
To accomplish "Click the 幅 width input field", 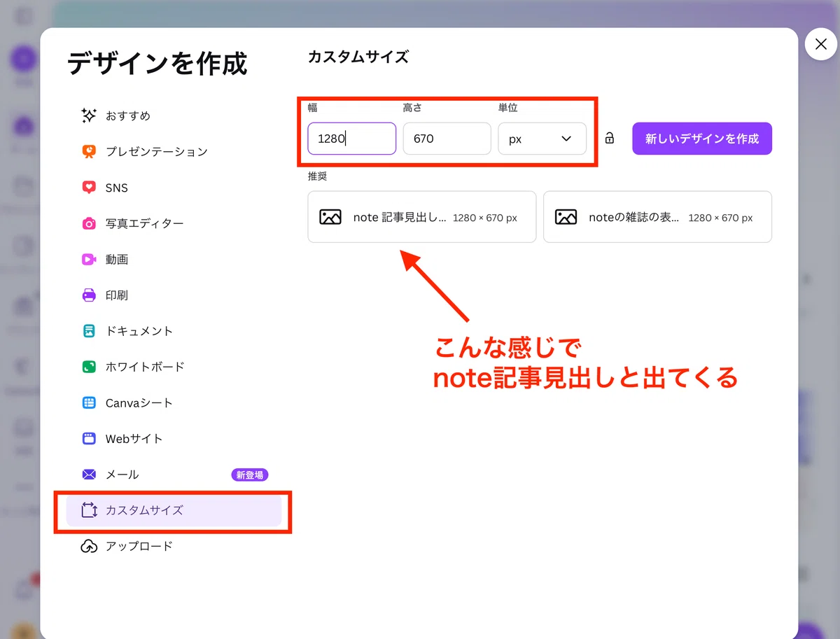I will [352, 139].
